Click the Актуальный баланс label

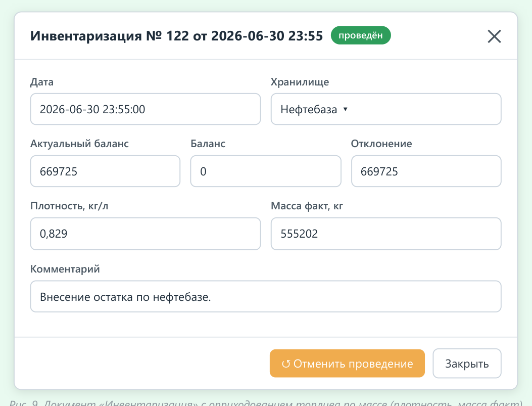tap(79, 144)
